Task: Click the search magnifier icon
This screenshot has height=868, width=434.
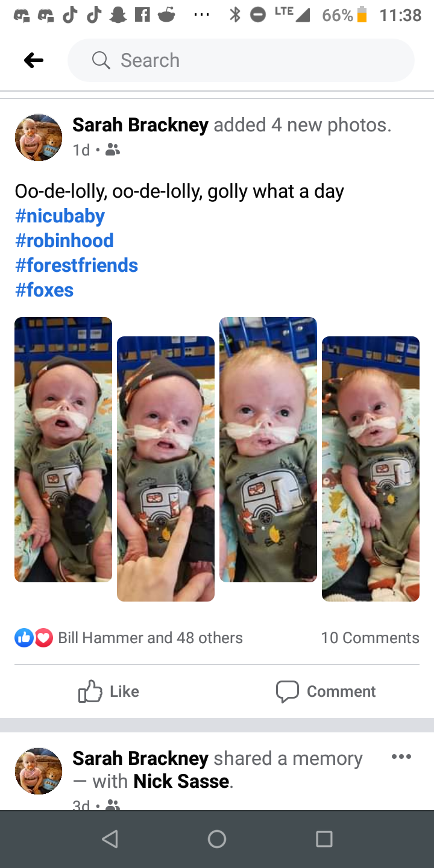Action: pyautogui.click(x=101, y=60)
